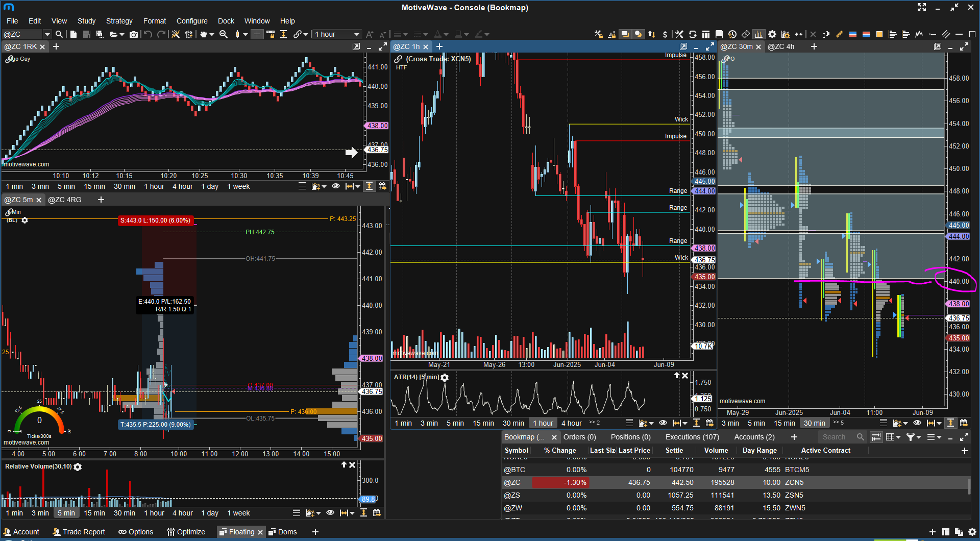Viewport: 980px width, 541px height.
Task: Expand the symbol @ZC dropdown arrow
Action: pyautogui.click(x=47, y=34)
